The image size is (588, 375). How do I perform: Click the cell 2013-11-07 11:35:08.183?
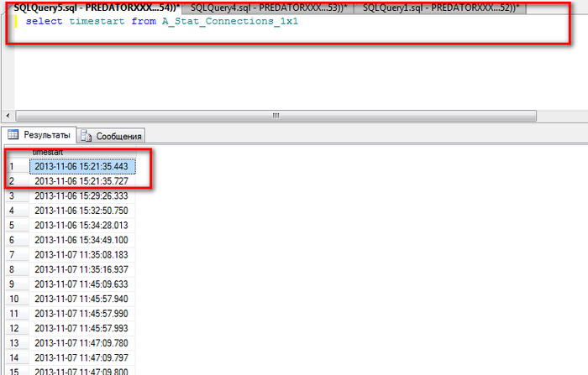(x=81, y=254)
